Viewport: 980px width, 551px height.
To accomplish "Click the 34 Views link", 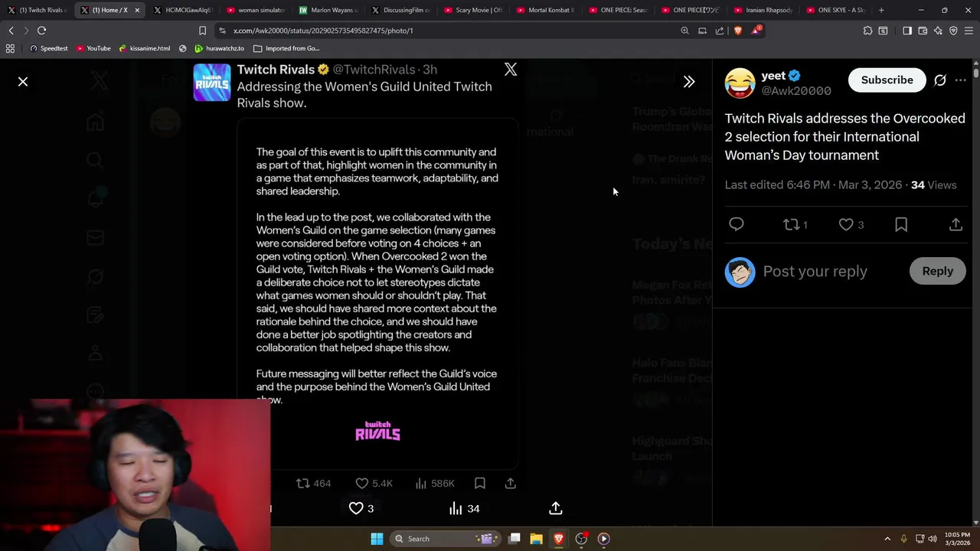I will point(933,185).
